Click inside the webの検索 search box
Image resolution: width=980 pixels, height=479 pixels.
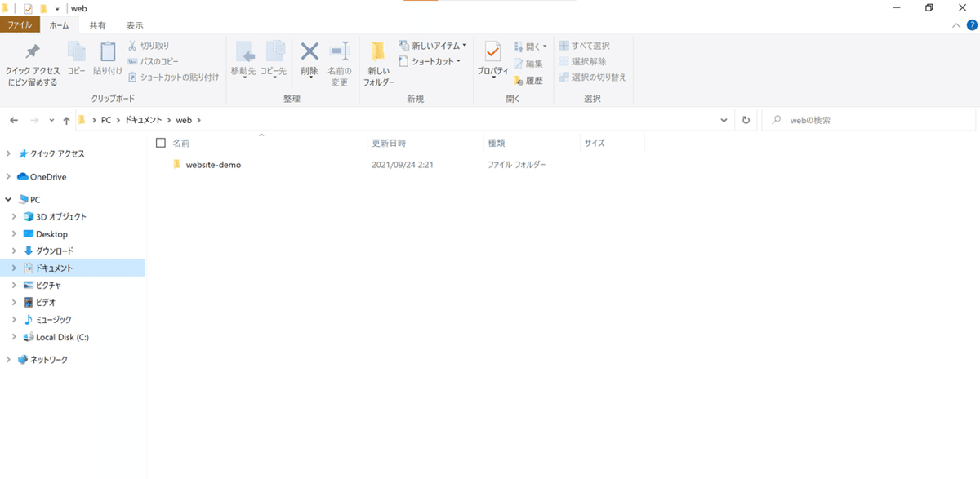pyautogui.click(x=866, y=119)
